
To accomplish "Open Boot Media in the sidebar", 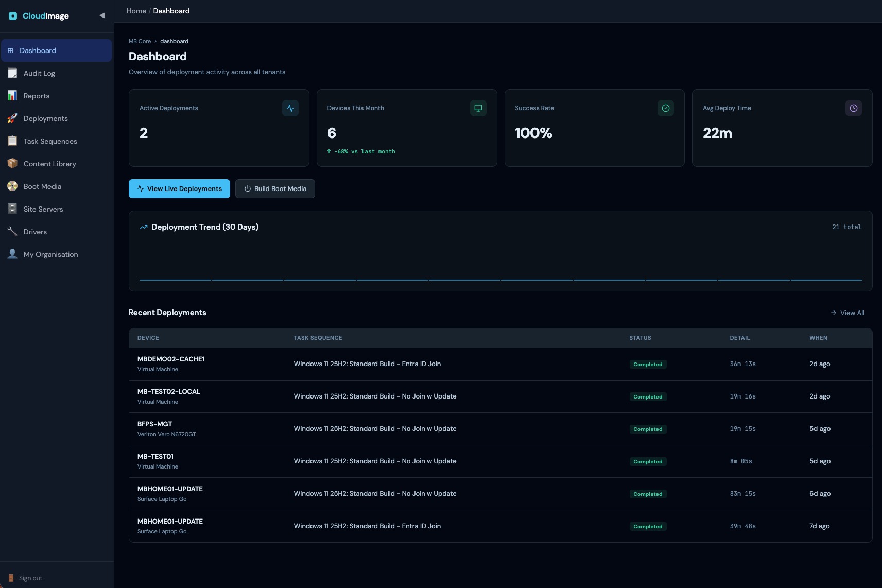I will pyautogui.click(x=56, y=186).
